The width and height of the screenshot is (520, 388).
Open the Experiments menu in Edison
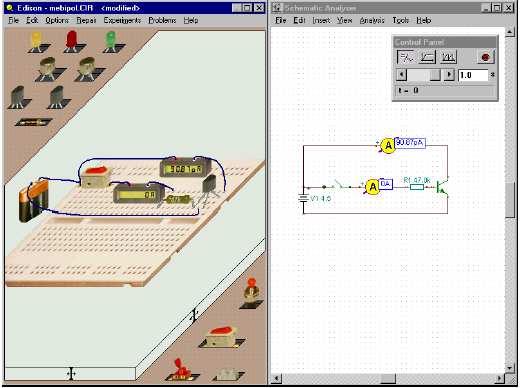point(122,20)
